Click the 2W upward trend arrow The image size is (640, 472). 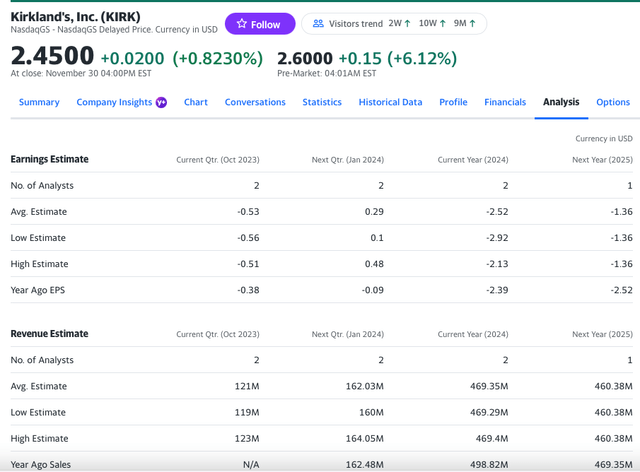[x=407, y=24]
